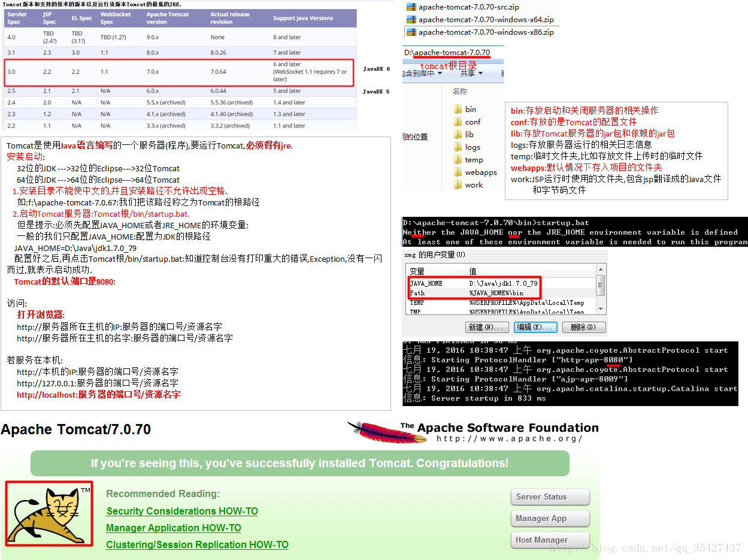Click the 新建(N)... button
748x560 pixels.
486,327
